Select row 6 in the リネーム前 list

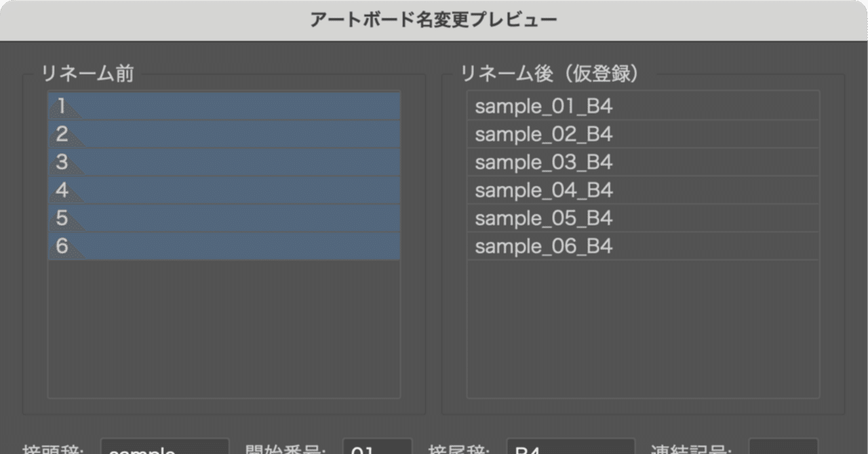coord(224,247)
